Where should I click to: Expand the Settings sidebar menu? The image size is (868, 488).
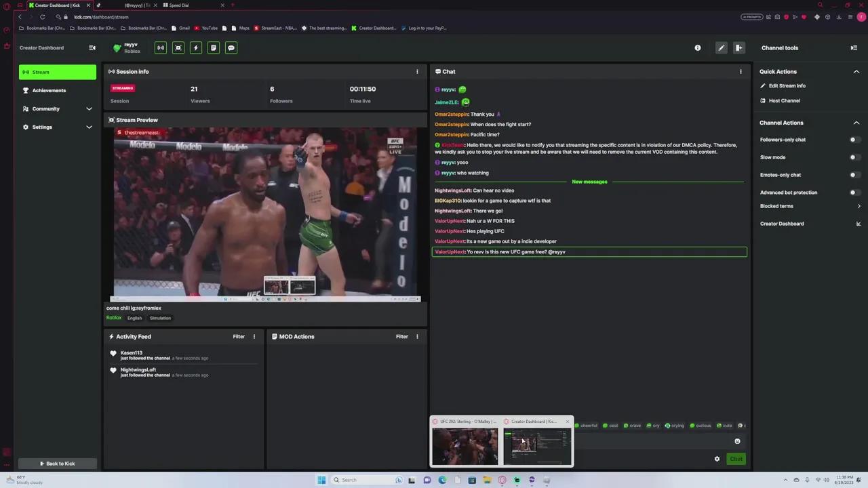point(89,127)
